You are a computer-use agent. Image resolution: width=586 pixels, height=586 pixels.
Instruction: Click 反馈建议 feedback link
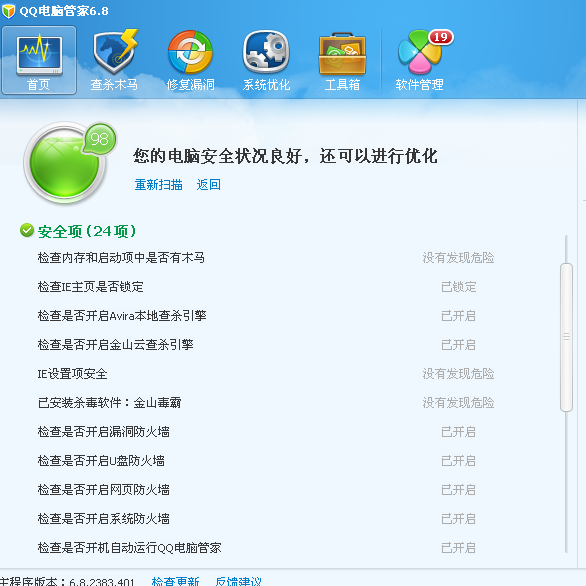tap(238, 581)
